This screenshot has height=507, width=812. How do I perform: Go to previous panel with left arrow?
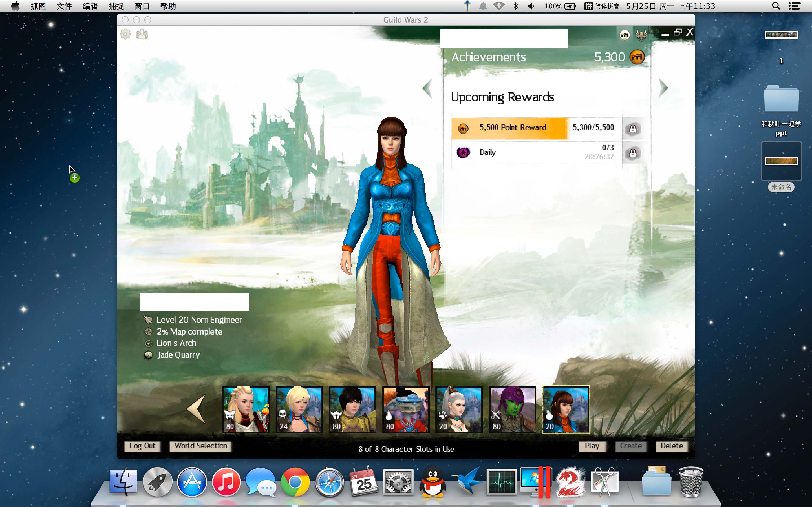pos(427,88)
